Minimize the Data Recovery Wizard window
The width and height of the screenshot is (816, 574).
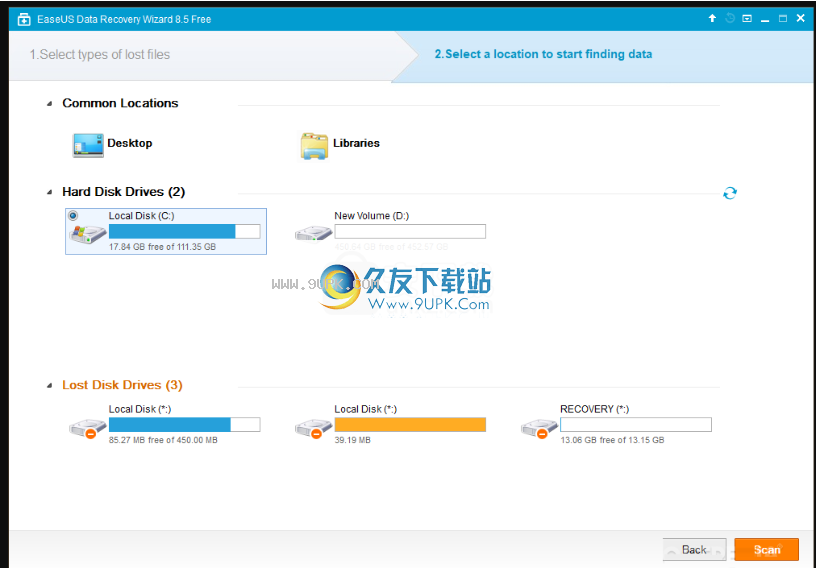point(764,19)
